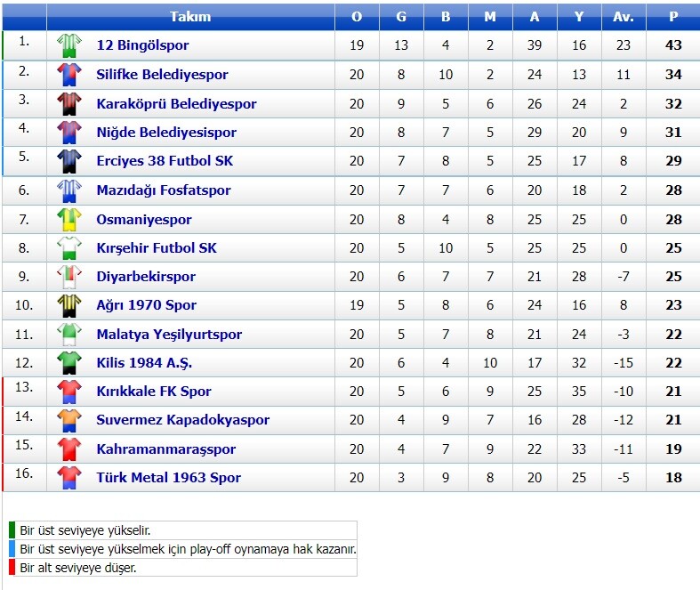Open the Malatya Yeşilyurtspor team link
This screenshot has height=590, width=700.
[x=169, y=335]
